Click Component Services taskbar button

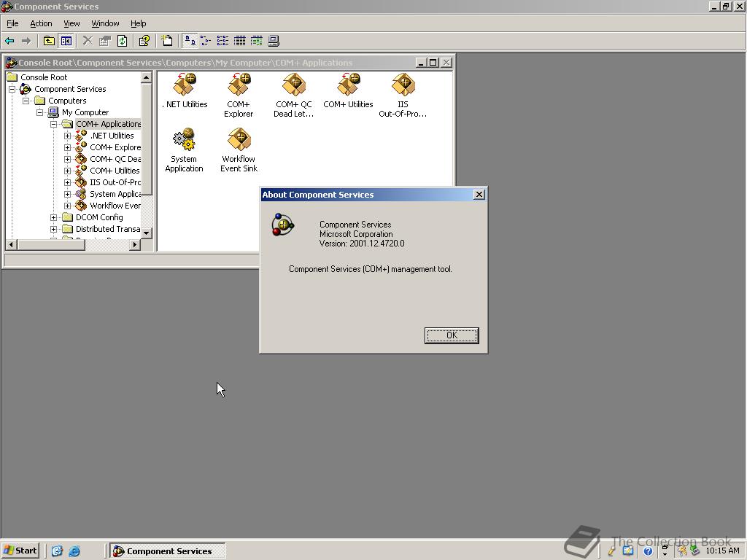(168, 551)
